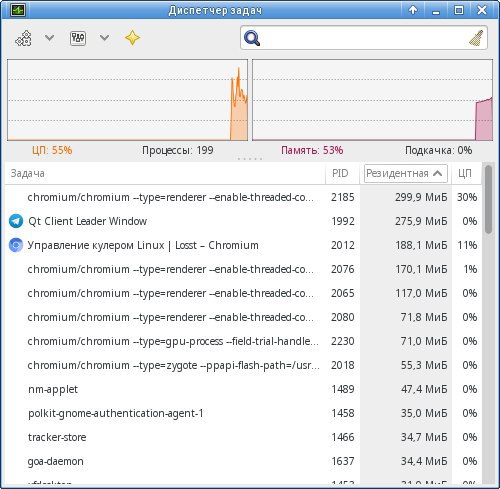Close the Диспетчер задач window
This screenshot has width=500, height=489.
tap(482, 10)
